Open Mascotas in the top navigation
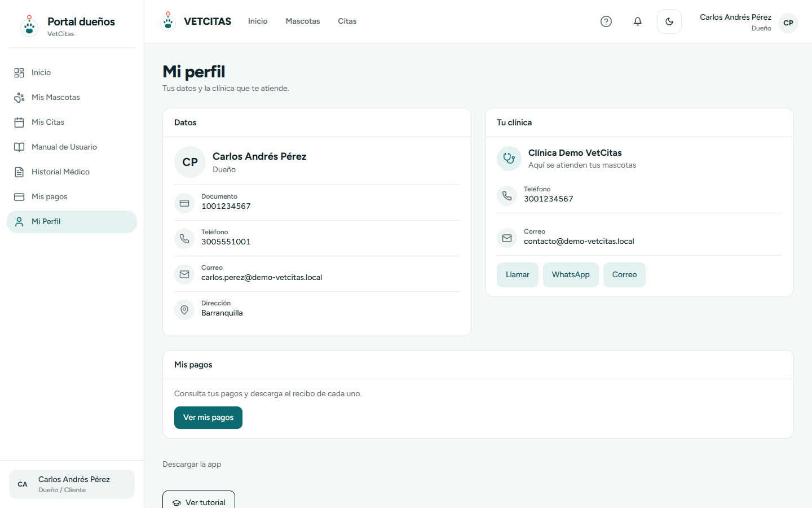 coord(303,21)
